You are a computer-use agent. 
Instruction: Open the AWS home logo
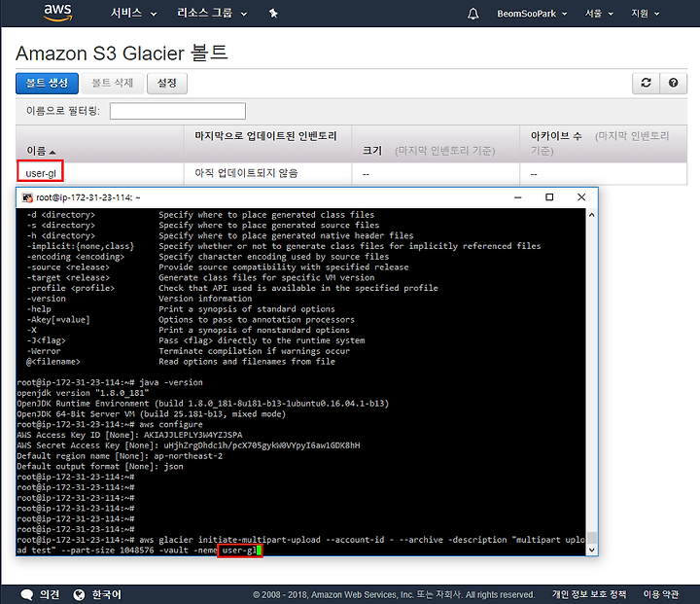57,13
